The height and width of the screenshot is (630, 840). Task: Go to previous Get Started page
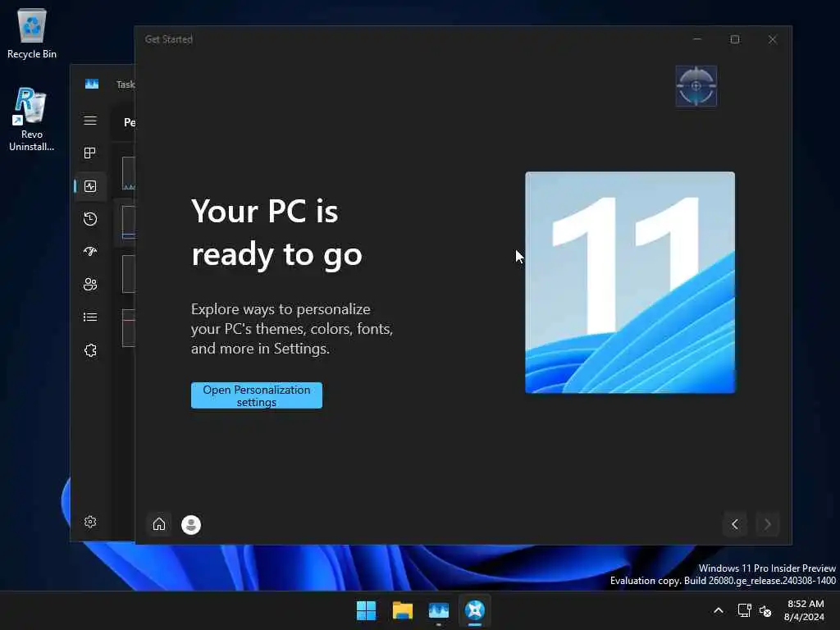point(735,524)
